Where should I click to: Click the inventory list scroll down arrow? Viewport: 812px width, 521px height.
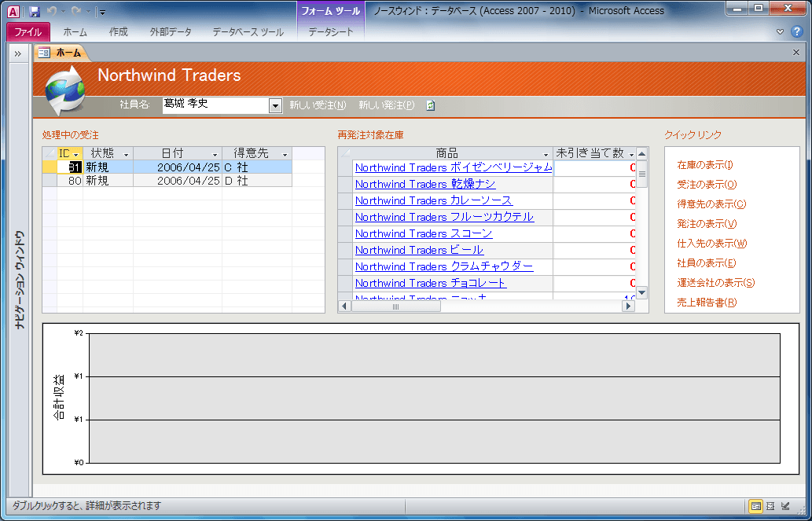[x=642, y=292]
